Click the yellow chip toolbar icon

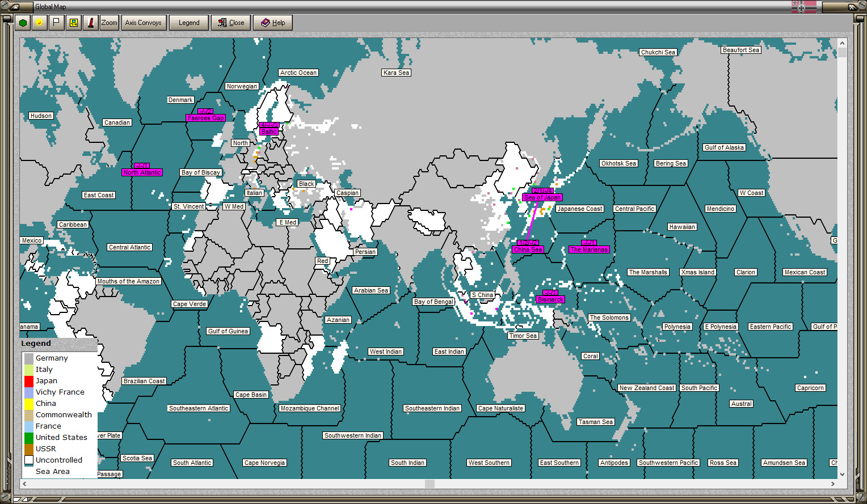(x=73, y=23)
